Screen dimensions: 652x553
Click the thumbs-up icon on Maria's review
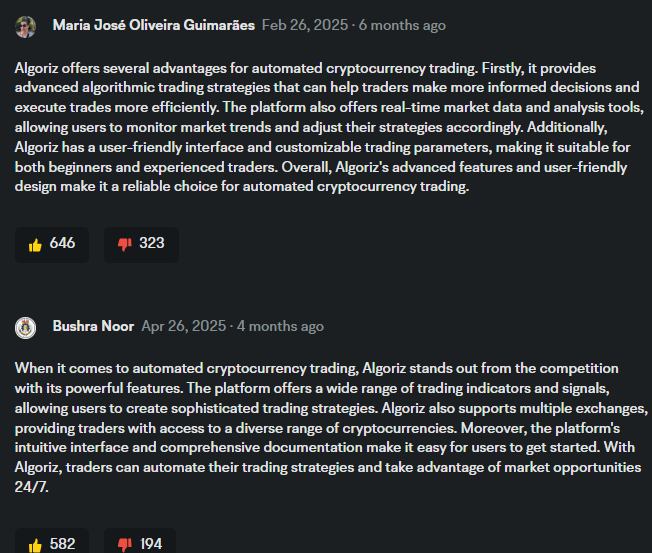(35, 244)
